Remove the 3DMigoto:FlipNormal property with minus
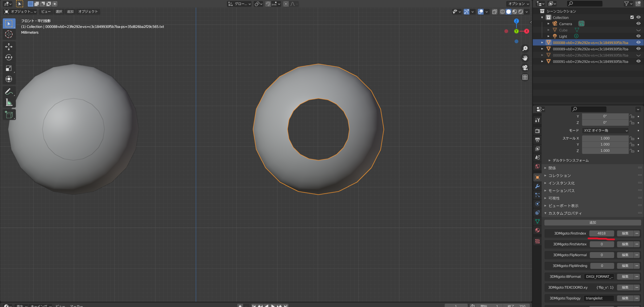644x307 pixels. pyautogui.click(x=637, y=255)
